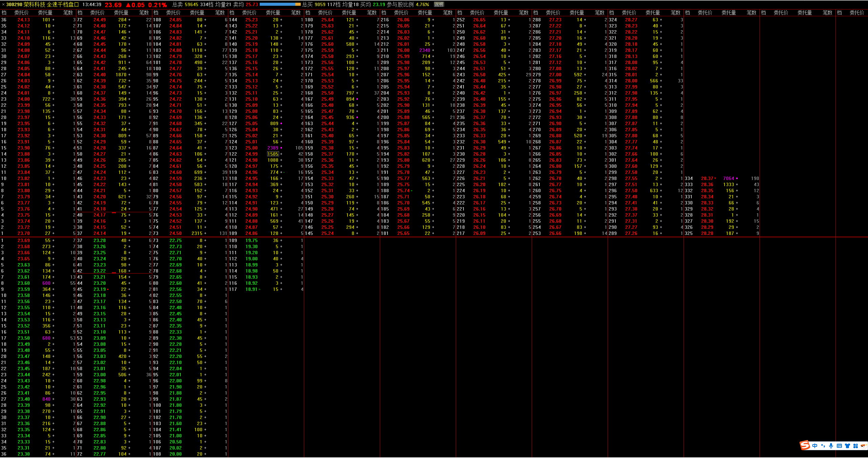Click buy volume 420 at 23.03

pos(122,356)
